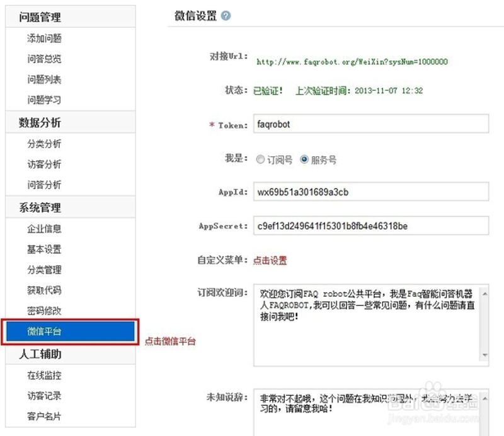Open 获取代码 menu item
The height and width of the screenshot is (436, 504).
[x=44, y=290]
